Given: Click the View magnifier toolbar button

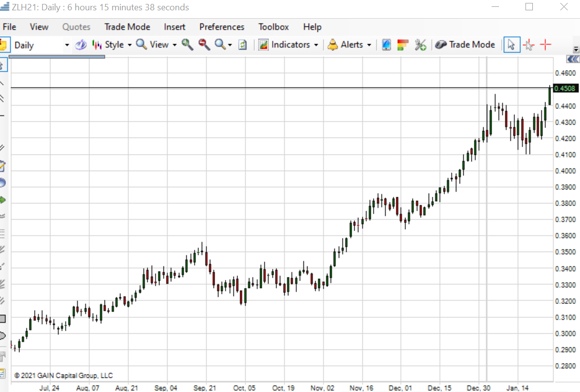Looking at the screenshot, I should pos(152,45).
